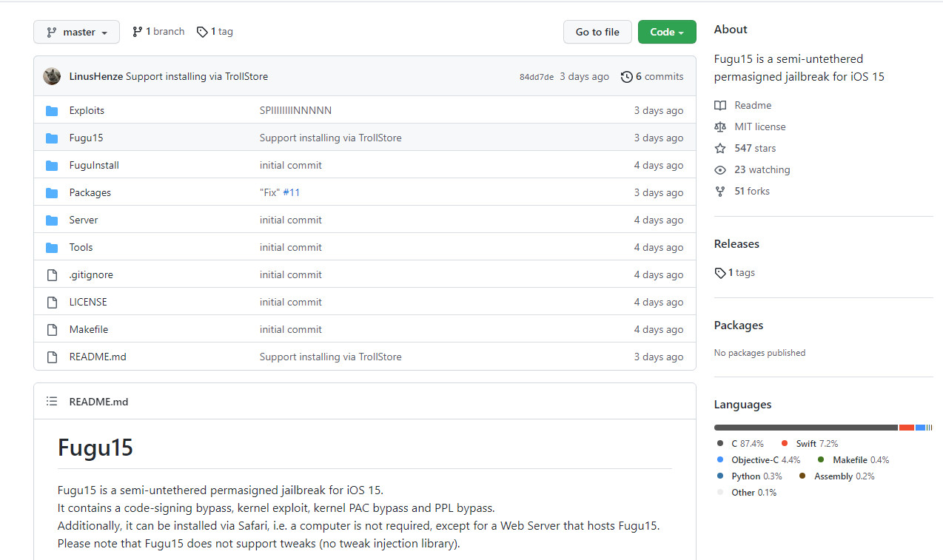The image size is (943, 560).
Task: Open commit hash 84dd7de
Action: click(536, 77)
